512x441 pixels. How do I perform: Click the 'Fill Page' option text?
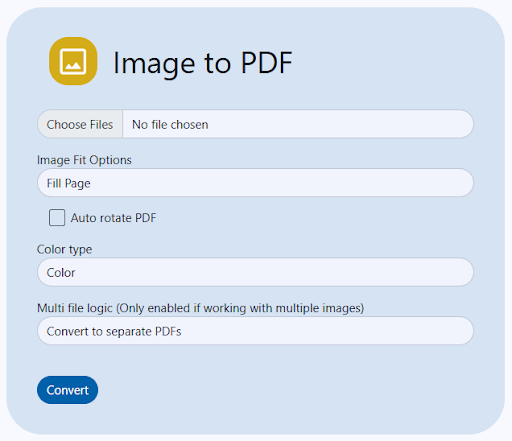tap(68, 183)
